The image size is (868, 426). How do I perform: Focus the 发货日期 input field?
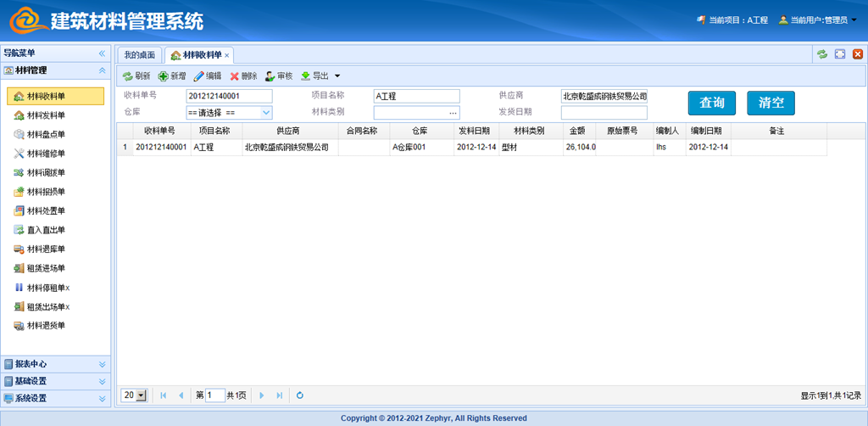coord(604,113)
